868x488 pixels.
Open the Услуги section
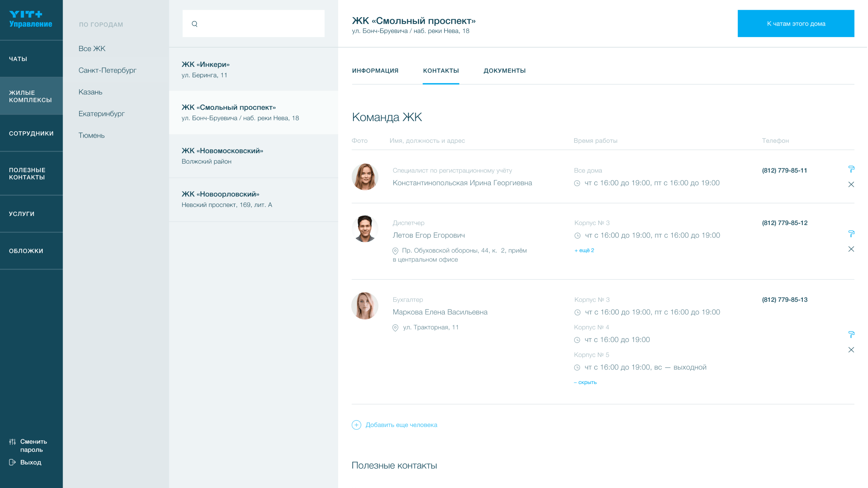(x=32, y=214)
